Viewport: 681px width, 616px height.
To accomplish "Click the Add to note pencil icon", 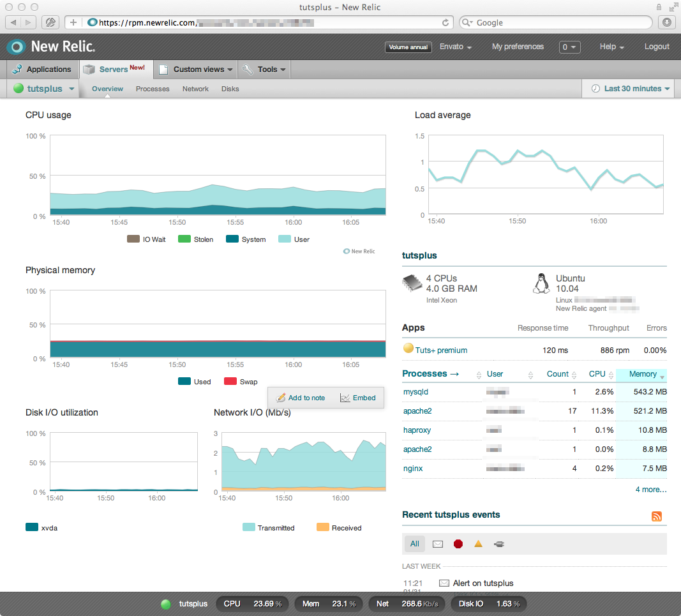I will [281, 398].
